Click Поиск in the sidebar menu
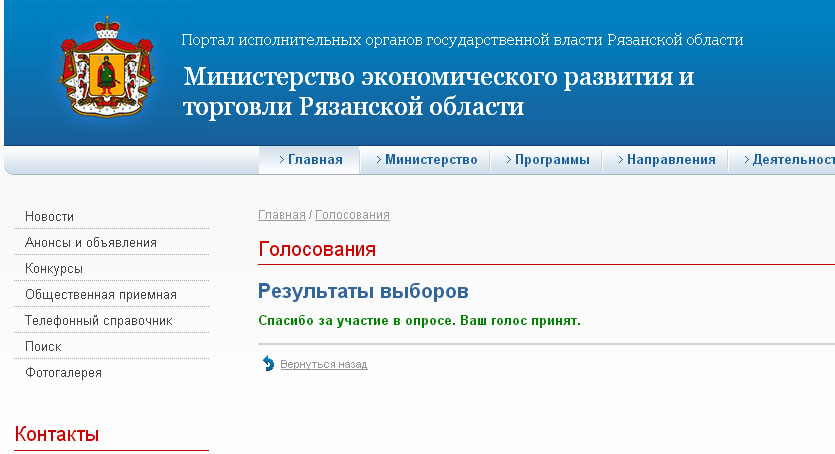Viewport: 835px width, 454px height. 43,346
